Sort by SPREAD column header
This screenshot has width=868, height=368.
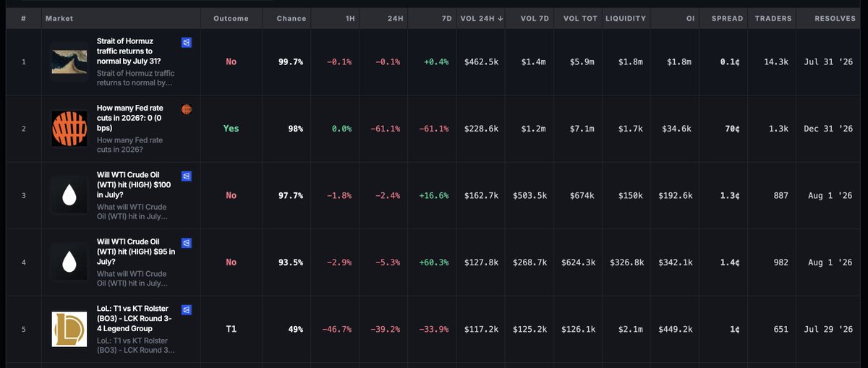[727, 18]
